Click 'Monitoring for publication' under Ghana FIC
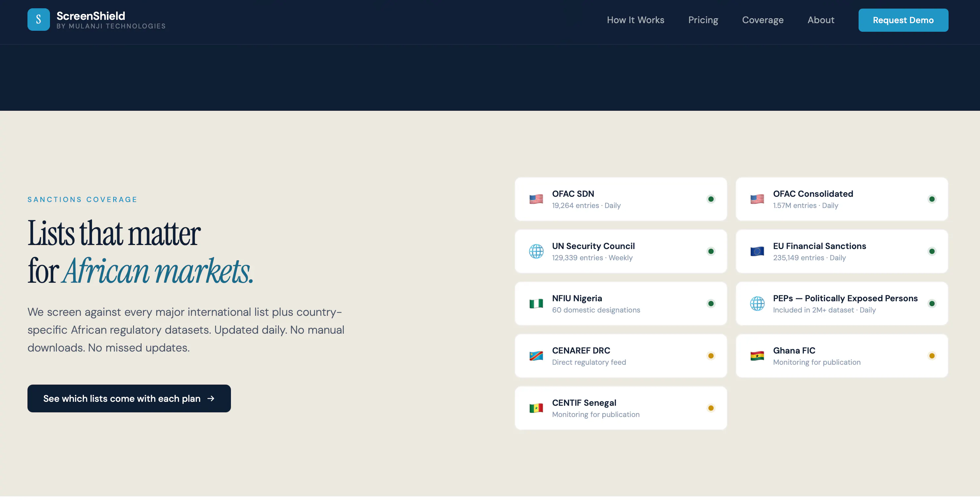The height and width of the screenshot is (500, 980). click(x=817, y=362)
